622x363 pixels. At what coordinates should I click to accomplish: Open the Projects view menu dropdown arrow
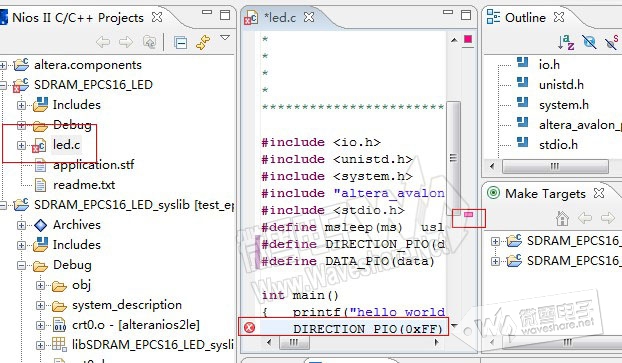tap(225, 38)
